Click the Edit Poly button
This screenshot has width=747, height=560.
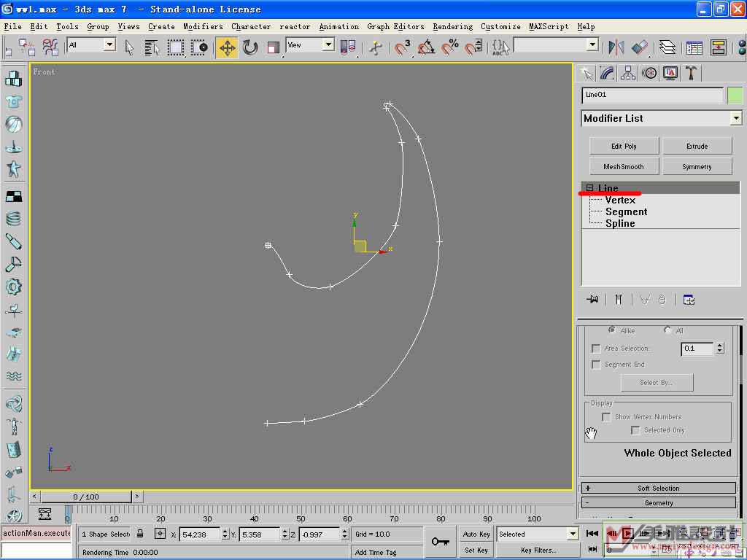(x=624, y=146)
